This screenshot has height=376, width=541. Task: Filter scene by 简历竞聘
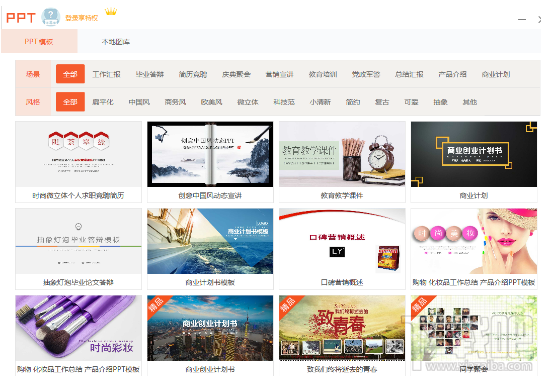193,74
